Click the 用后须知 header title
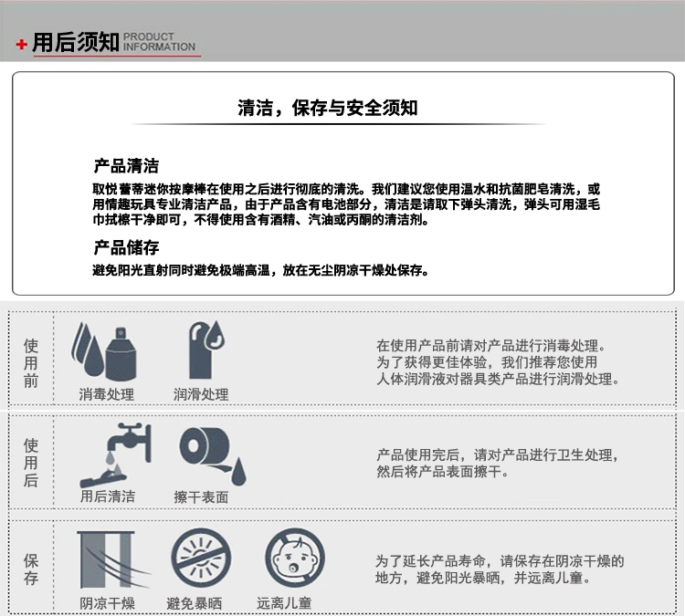The width and height of the screenshot is (685, 616). [x=76, y=44]
